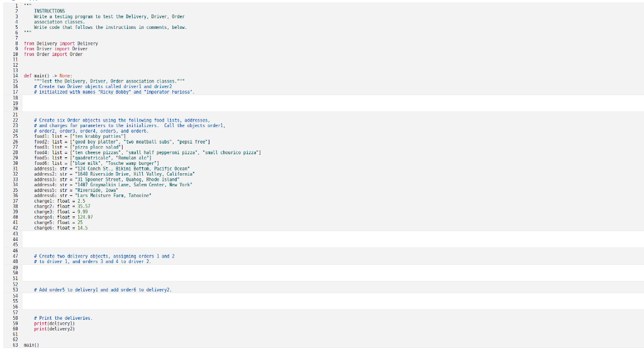Click the 'charge5: float = 25' line
This screenshot has width=644, height=350.
click(58, 222)
